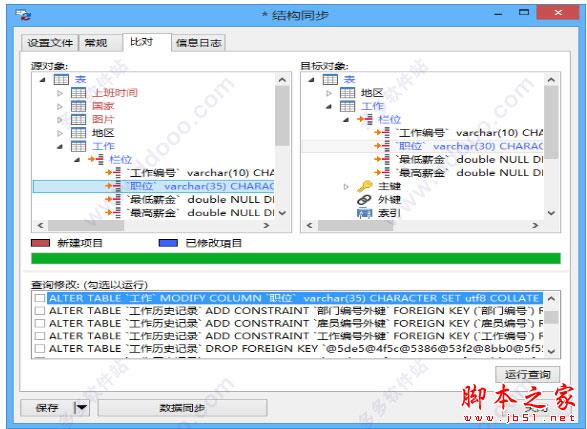Click the 主键 primary key icon
The width and height of the screenshot is (587, 429).
[365, 186]
